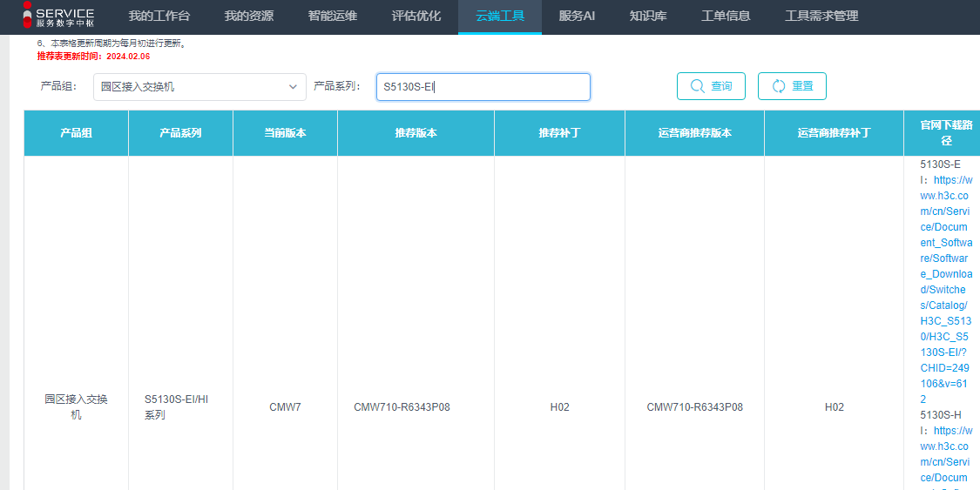This screenshot has height=490, width=980.
Task: Click the 运营商推荐补丁 column header
Action: (x=834, y=133)
